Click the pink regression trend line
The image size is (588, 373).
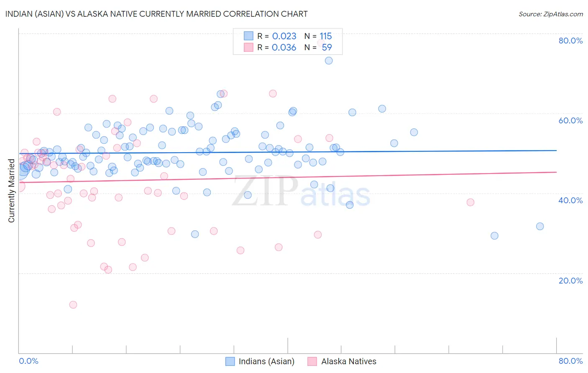288,177
